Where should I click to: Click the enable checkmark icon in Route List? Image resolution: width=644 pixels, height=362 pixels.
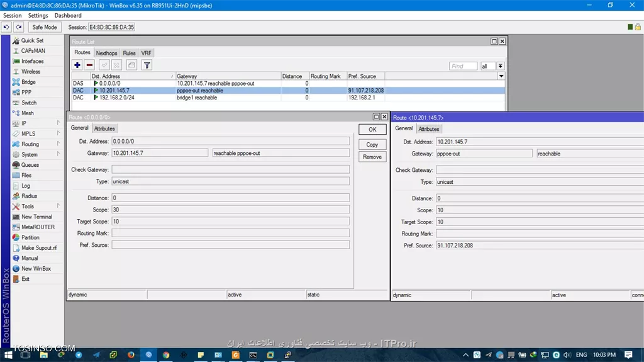click(104, 65)
